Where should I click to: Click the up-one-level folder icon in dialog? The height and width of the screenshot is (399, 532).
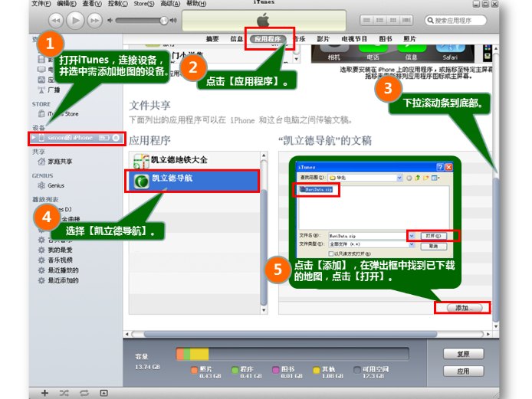[418, 178]
